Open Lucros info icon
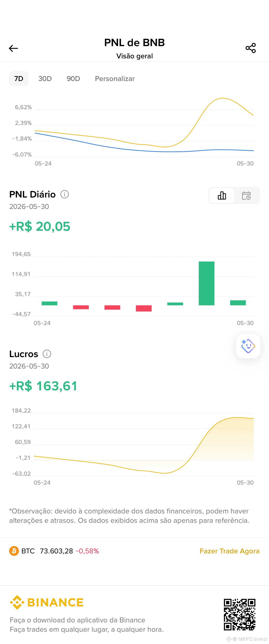This screenshot has width=269, height=644. pyautogui.click(x=47, y=354)
